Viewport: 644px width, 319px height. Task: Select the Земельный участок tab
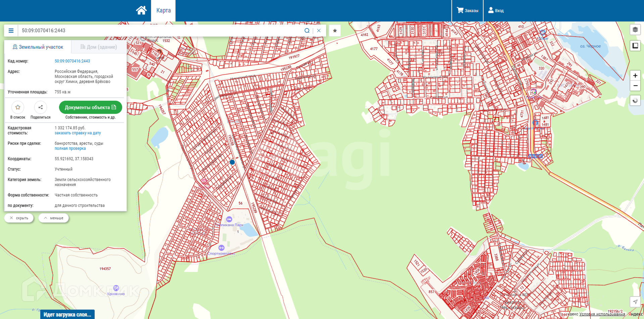click(x=38, y=47)
